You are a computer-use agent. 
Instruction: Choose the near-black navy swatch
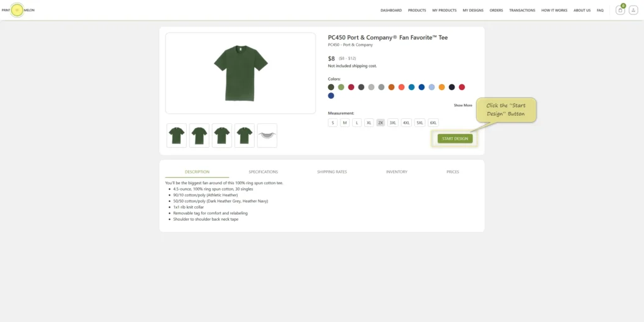coord(452,87)
